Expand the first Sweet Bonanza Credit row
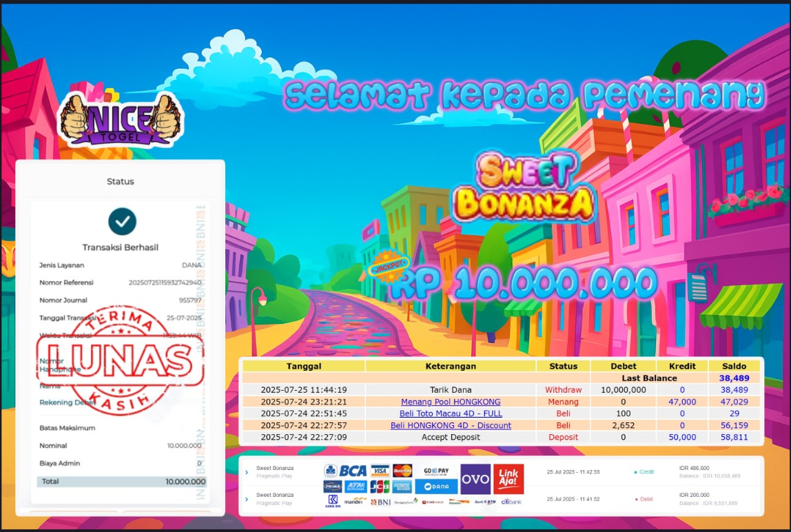 tap(247, 472)
